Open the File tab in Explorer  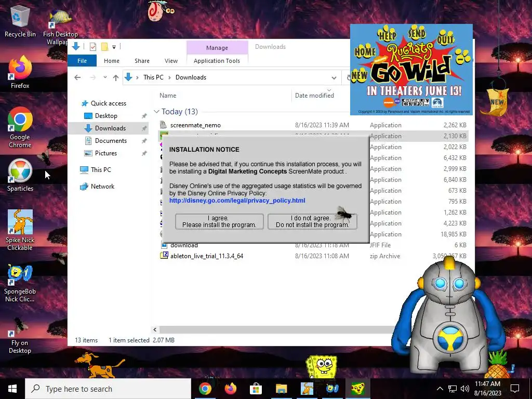point(82,61)
